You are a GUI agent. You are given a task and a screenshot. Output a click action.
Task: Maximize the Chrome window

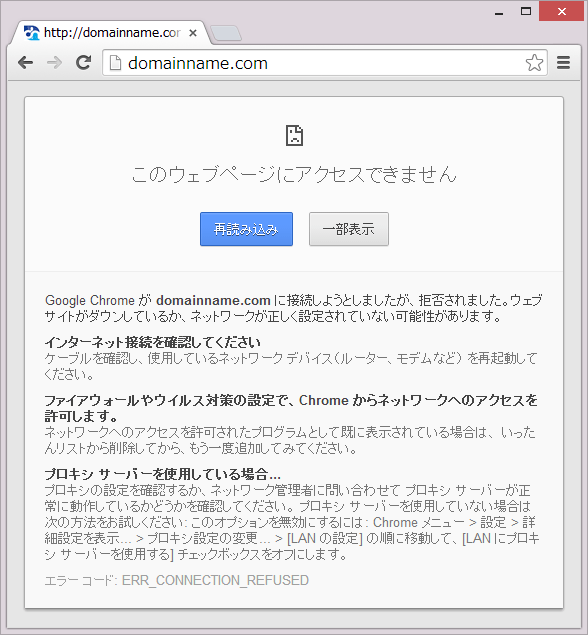point(526,11)
